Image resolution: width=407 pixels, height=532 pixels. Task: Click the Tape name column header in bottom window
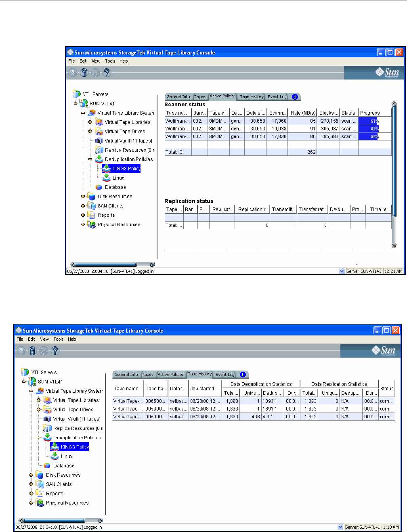tap(128, 389)
